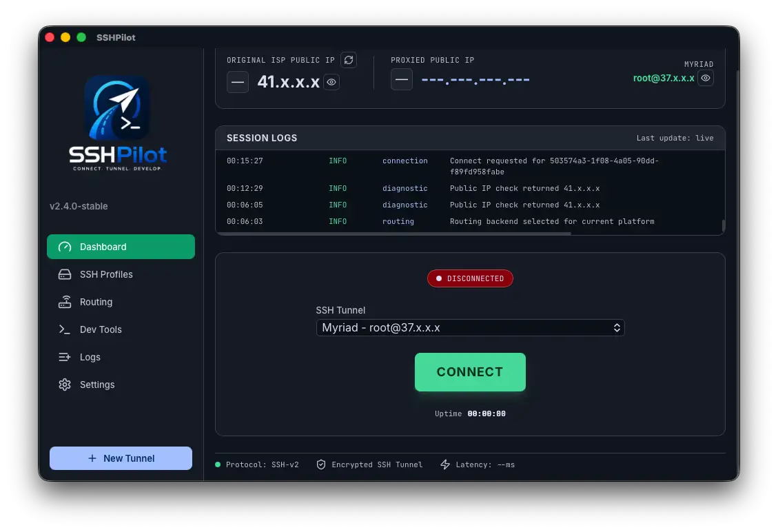Click the DISCONNECTED status badge
778x532 pixels.
pos(470,278)
